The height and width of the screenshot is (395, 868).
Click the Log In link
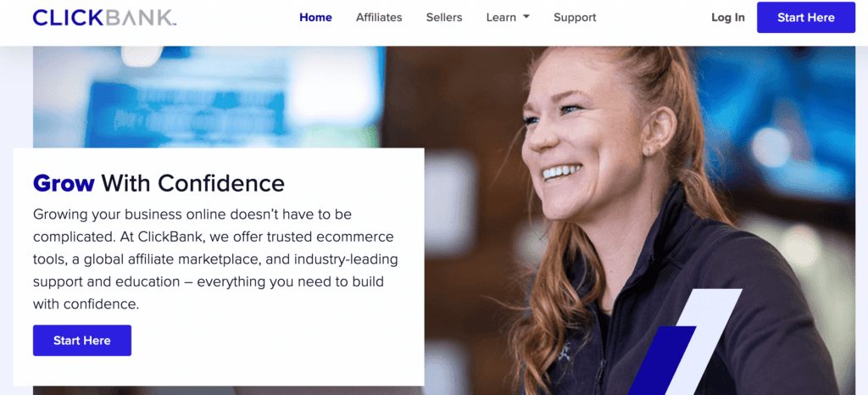click(x=728, y=17)
